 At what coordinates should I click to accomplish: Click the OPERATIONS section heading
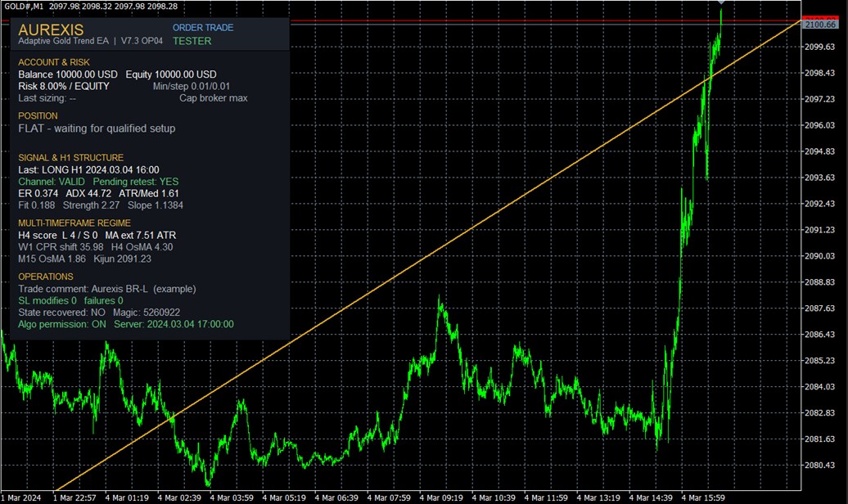tap(46, 277)
